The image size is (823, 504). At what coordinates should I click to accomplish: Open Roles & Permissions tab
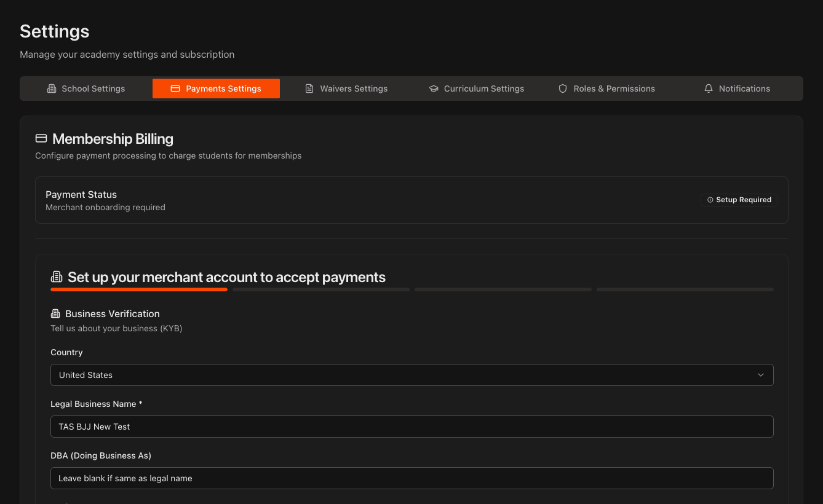tap(607, 89)
